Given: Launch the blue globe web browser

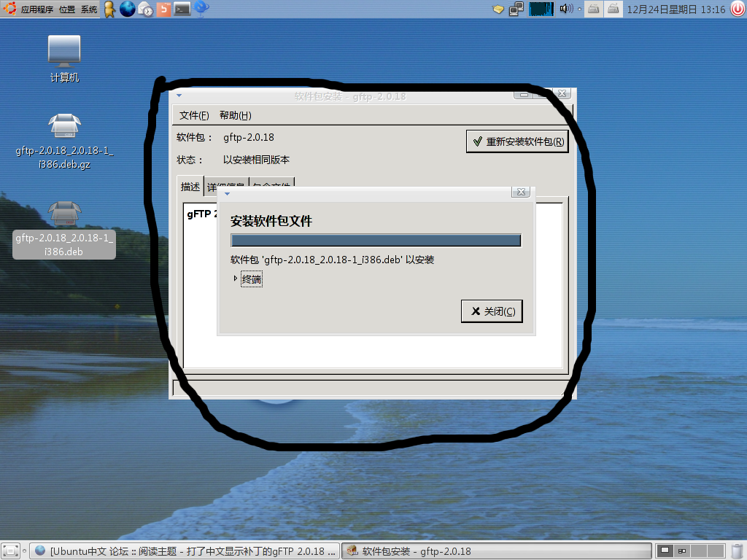Looking at the screenshot, I should click(127, 9).
